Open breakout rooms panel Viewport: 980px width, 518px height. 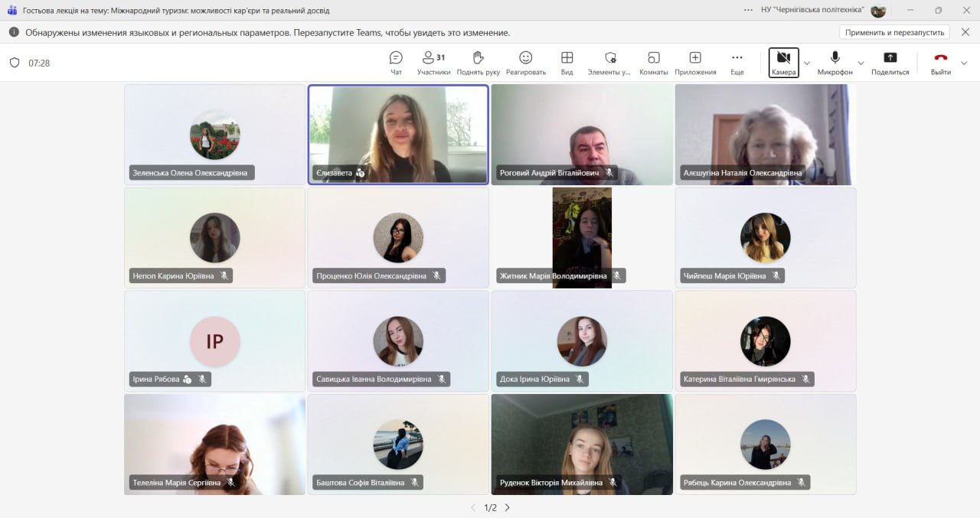tap(653, 63)
